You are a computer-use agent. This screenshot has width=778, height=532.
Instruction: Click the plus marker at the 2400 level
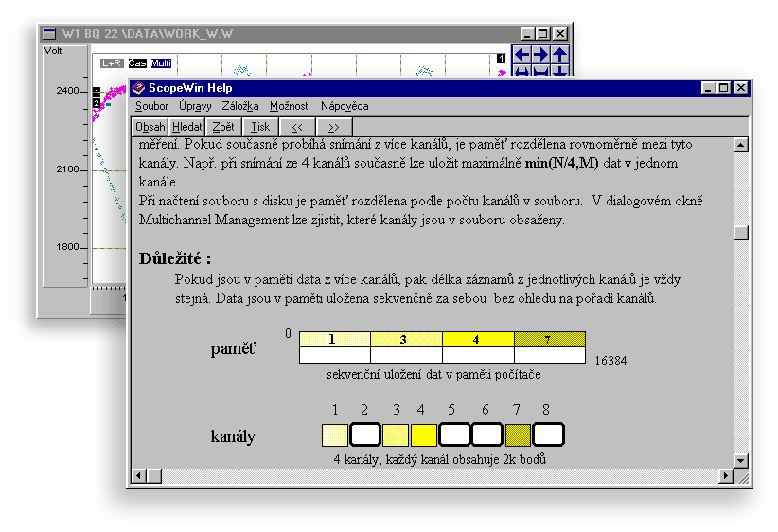[97, 91]
